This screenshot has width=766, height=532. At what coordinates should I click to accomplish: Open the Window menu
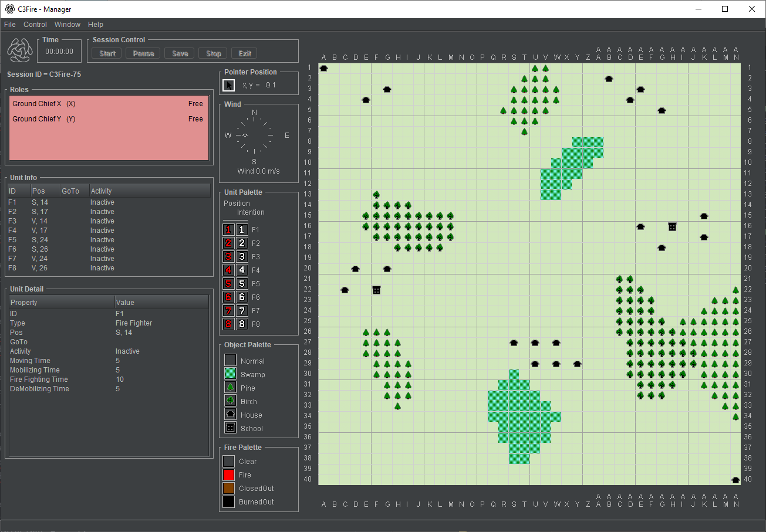click(x=68, y=25)
